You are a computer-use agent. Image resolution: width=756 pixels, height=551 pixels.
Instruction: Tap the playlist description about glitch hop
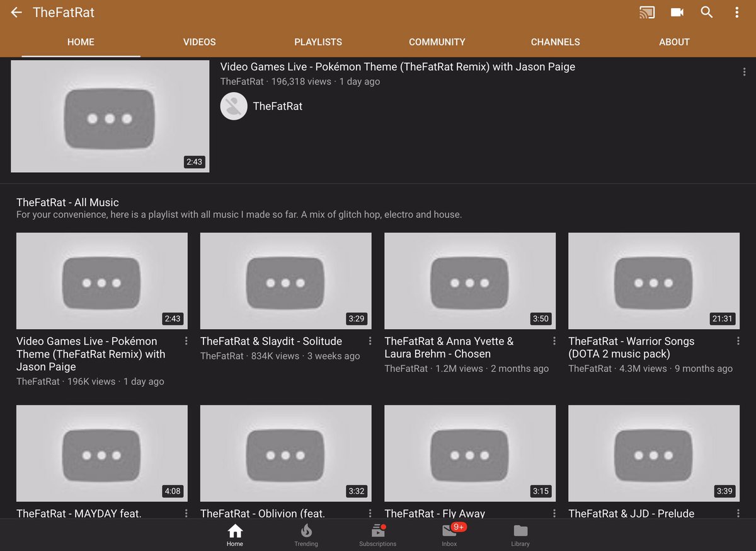[239, 214]
